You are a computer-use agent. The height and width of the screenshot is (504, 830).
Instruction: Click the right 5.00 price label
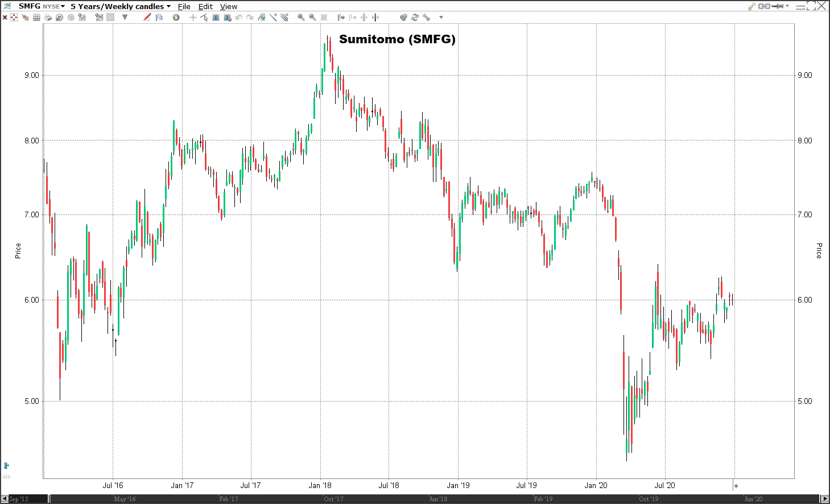[804, 401]
